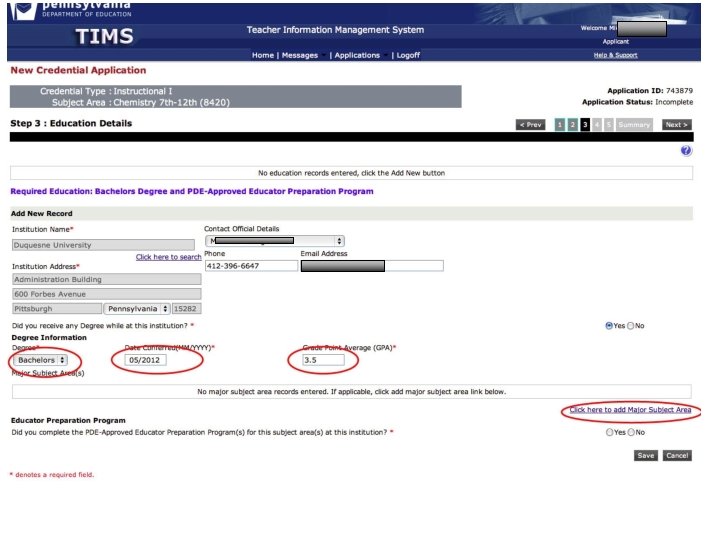This screenshot has width=720, height=540.
Task: Jump to step 4 in wizard
Action: (597, 124)
